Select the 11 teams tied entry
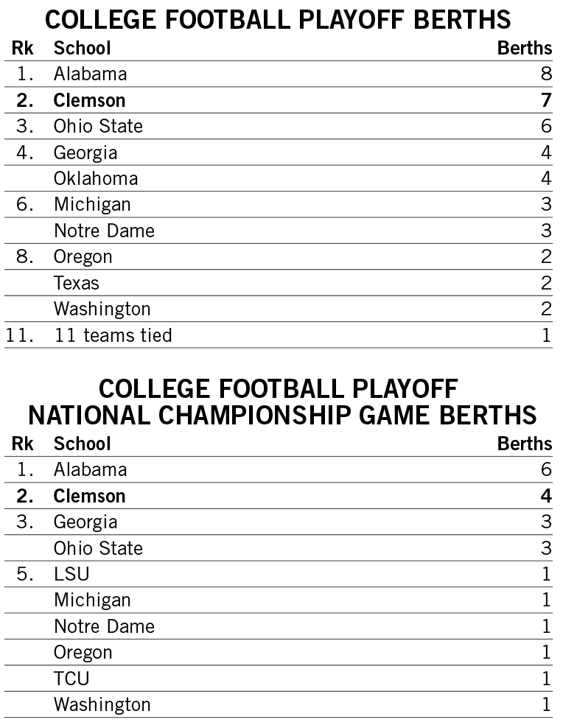Viewport: 563px width, 728px height. 113,335
